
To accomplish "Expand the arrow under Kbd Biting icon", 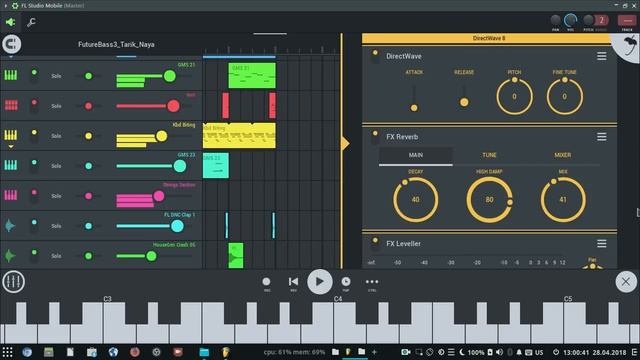I will point(11,146).
